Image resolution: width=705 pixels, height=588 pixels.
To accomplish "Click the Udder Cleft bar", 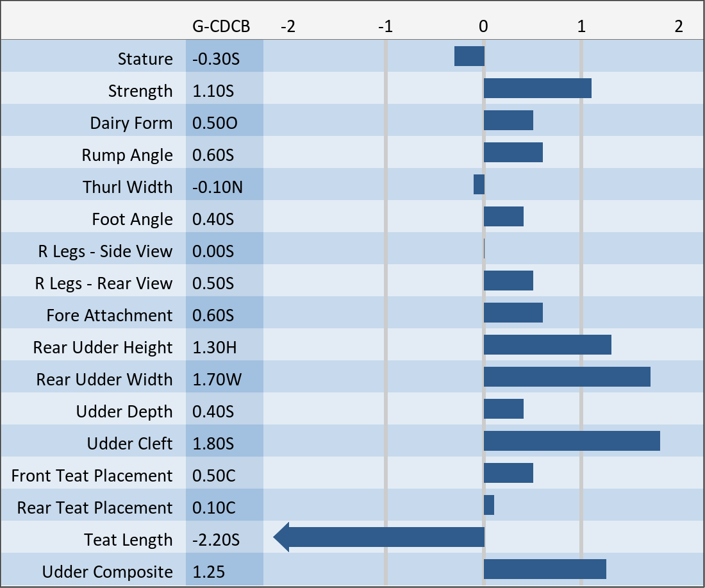I will point(572,441).
